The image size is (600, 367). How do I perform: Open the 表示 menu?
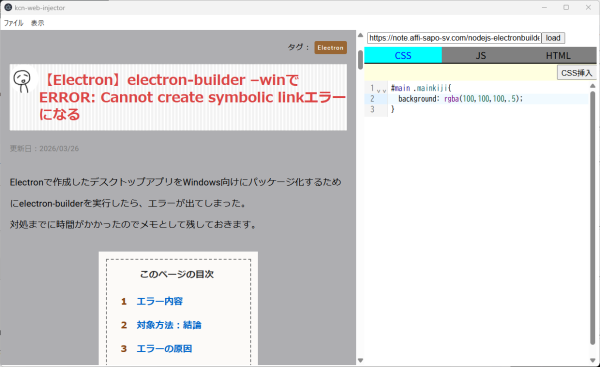tap(38, 23)
